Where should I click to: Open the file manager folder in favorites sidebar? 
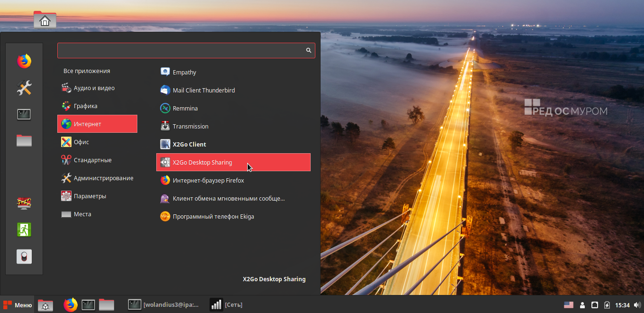click(24, 141)
